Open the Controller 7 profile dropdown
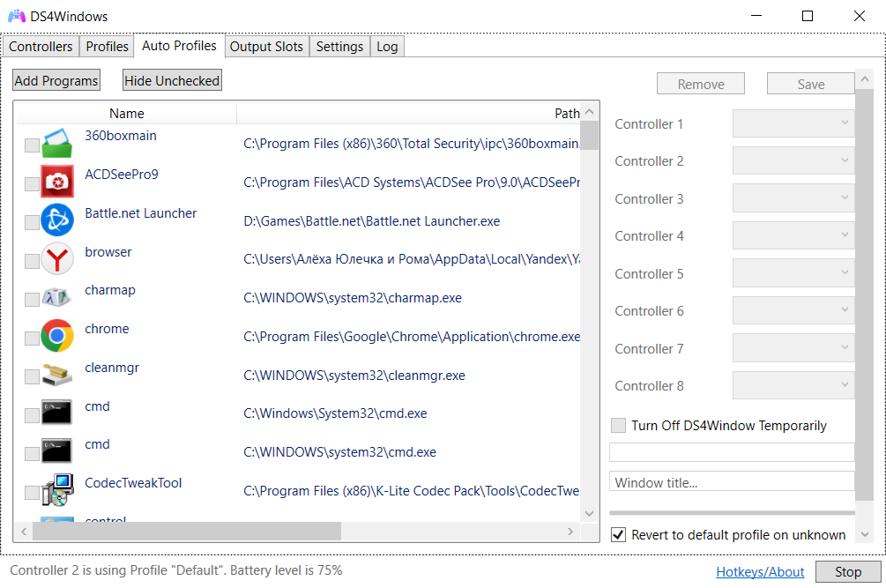 tap(793, 348)
